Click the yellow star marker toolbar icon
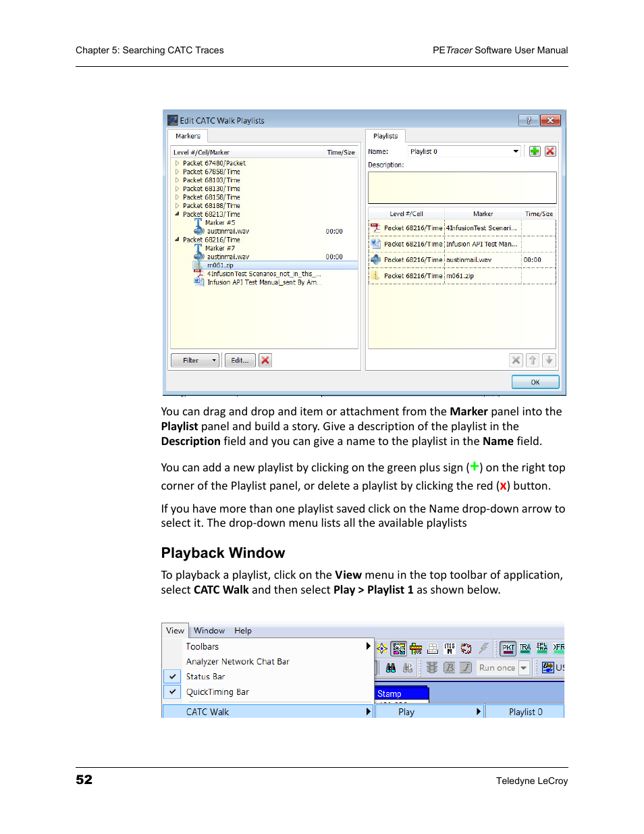Image resolution: width=644 pixels, height=834 pixels. [382, 648]
